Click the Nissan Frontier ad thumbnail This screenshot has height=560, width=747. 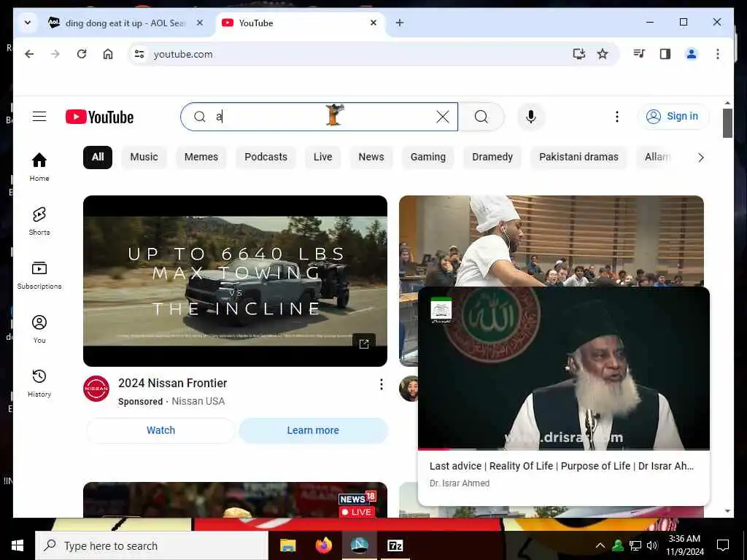pos(235,281)
